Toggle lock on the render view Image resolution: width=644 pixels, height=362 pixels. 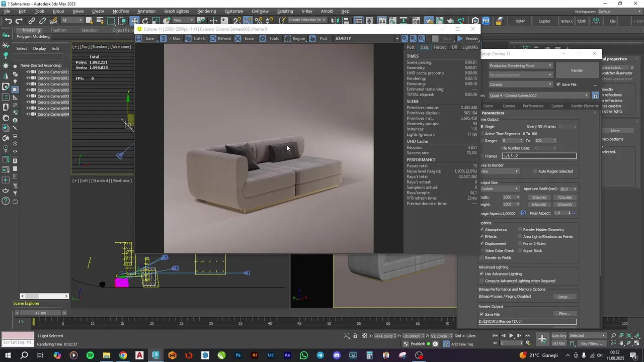tap(596, 96)
